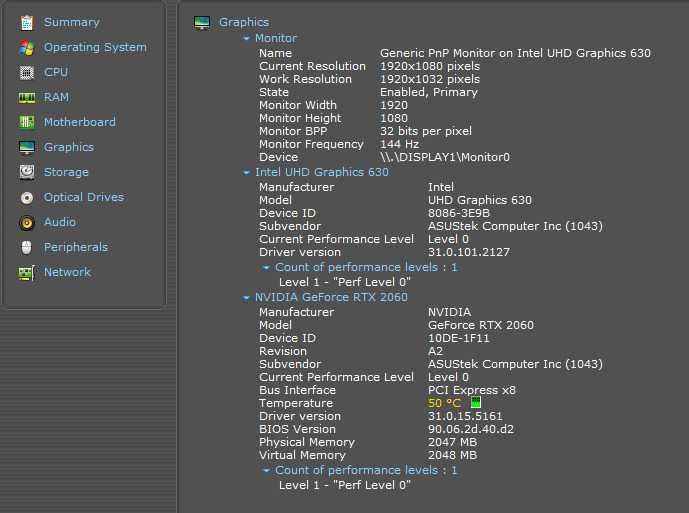Click the Revision A2 value

pyautogui.click(x=435, y=351)
